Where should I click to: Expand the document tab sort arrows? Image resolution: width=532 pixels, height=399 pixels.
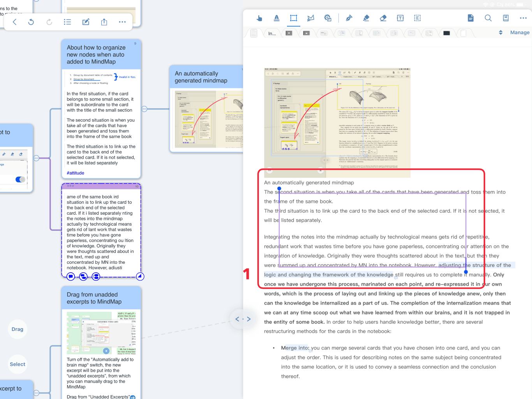(501, 33)
